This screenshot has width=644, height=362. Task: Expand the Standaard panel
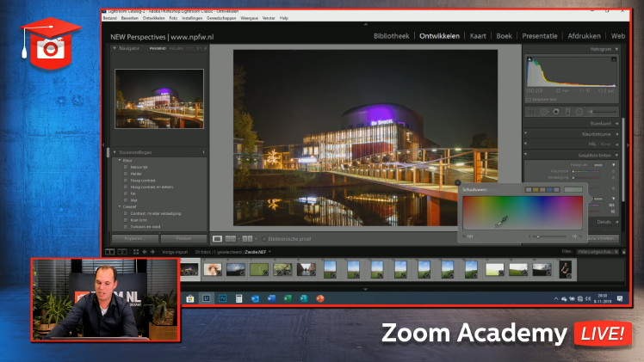click(x=617, y=124)
